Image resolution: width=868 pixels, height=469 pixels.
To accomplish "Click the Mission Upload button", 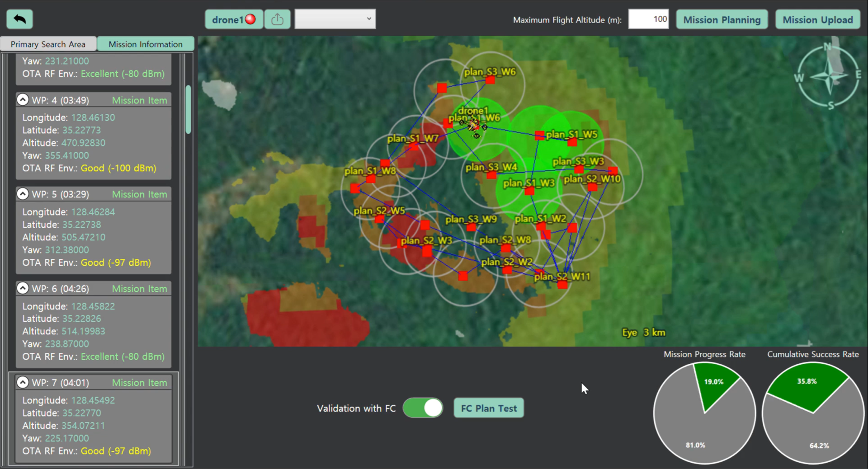I will tap(818, 19).
